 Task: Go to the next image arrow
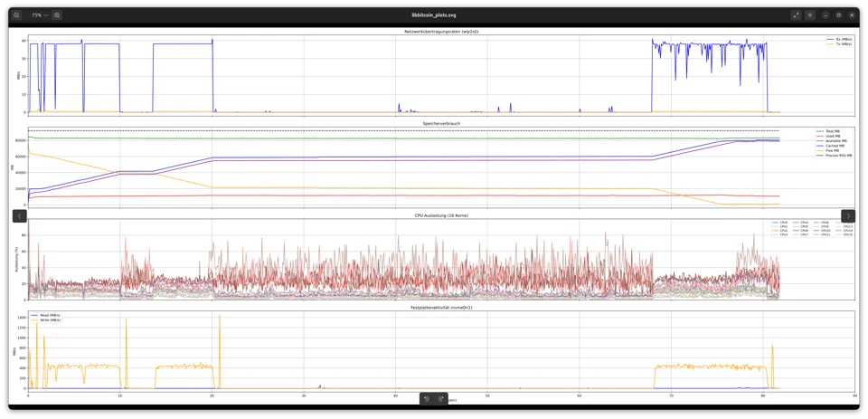(848, 215)
